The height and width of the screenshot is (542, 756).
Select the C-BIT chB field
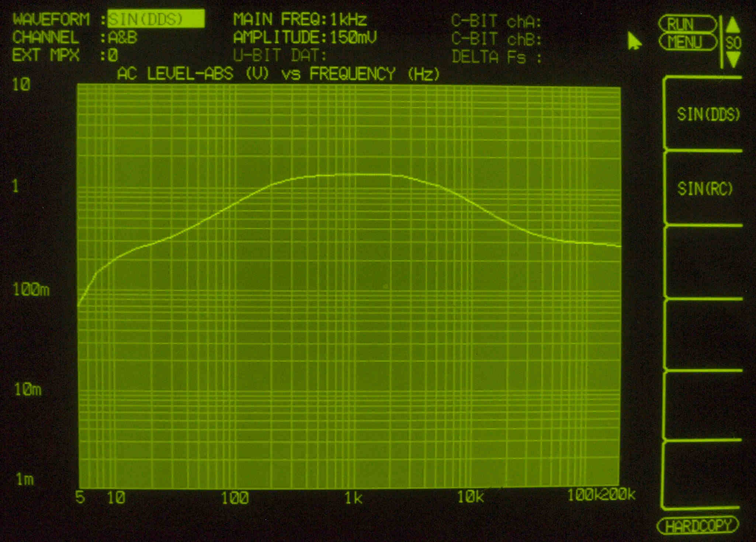point(496,39)
